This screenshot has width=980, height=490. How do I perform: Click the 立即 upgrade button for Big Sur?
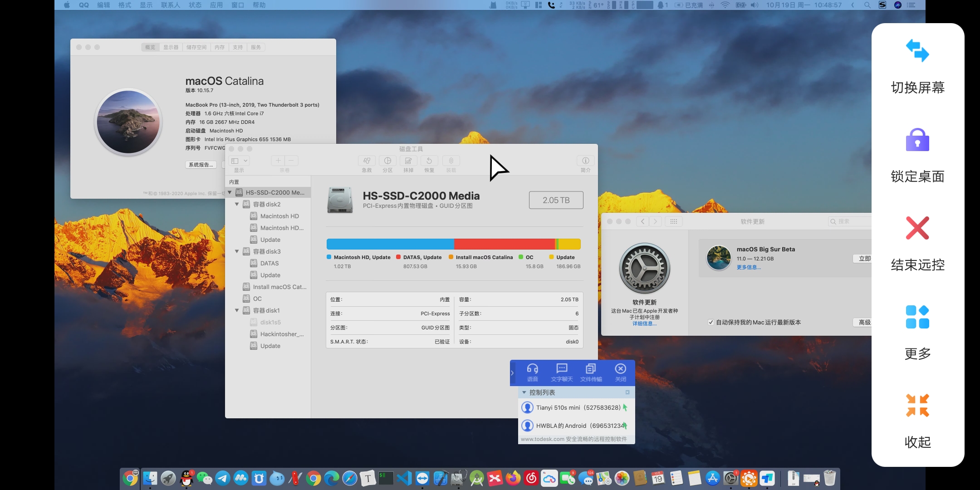pos(862,259)
